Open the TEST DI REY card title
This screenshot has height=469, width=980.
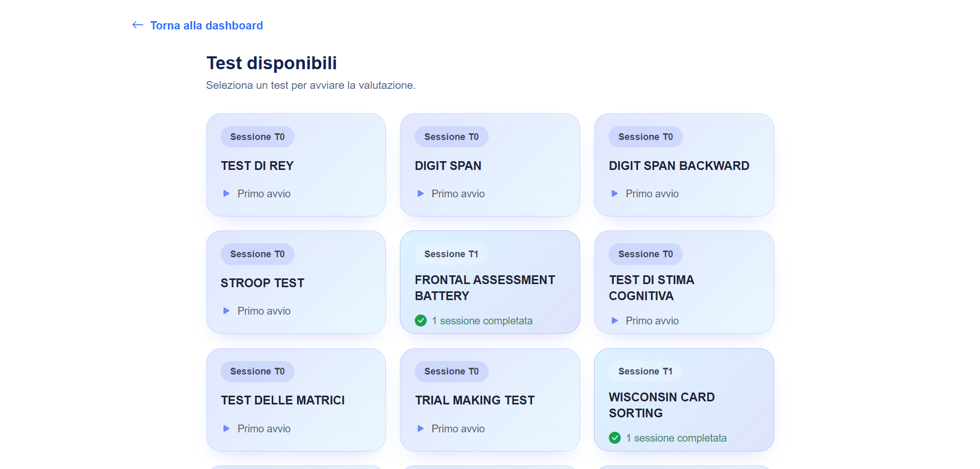pos(257,166)
